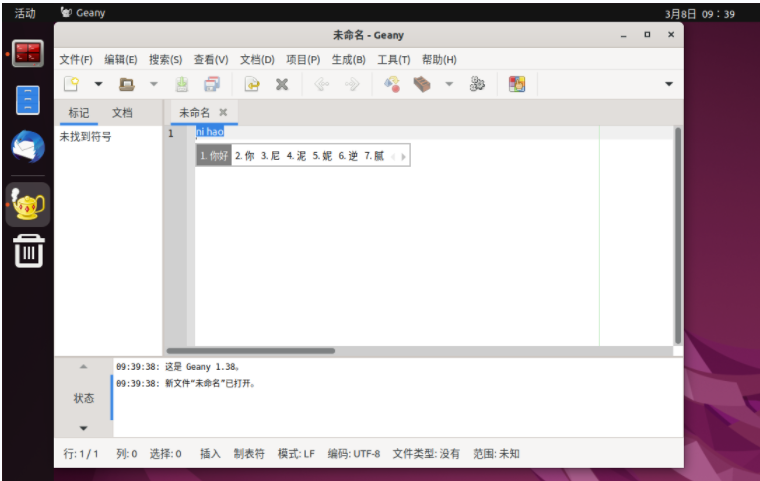
Task: Choose candidate 7. 腻
Action: (x=374, y=156)
